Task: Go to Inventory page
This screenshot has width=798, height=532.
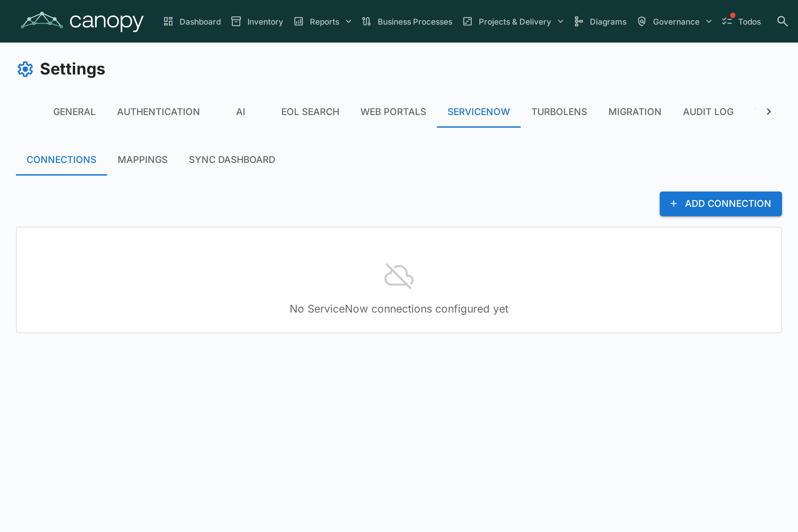Action: [x=257, y=22]
